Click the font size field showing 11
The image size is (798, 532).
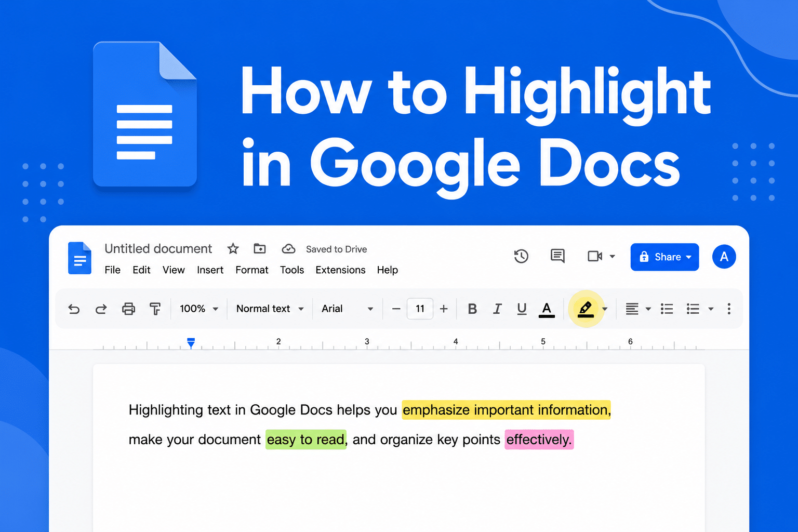(420, 309)
